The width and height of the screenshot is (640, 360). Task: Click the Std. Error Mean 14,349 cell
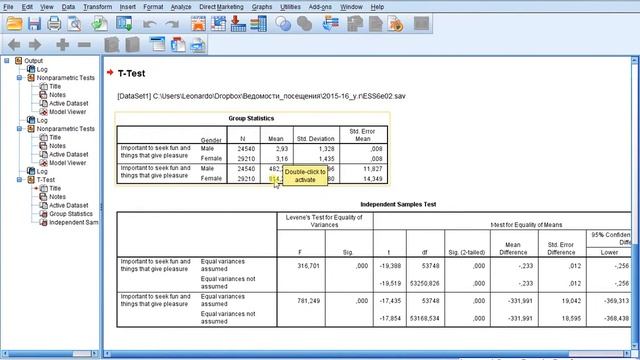click(x=364, y=179)
